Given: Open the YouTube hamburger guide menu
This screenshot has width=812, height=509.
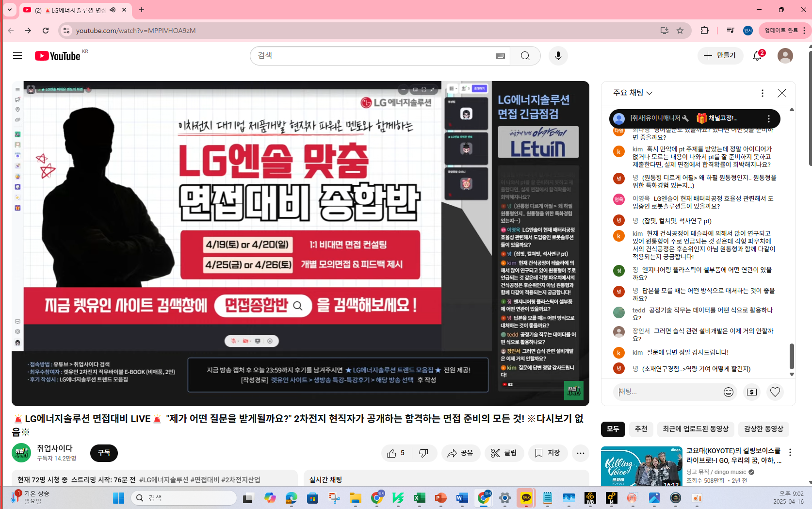Looking at the screenshot, I should pyautogui.click(x=17, y=56).
